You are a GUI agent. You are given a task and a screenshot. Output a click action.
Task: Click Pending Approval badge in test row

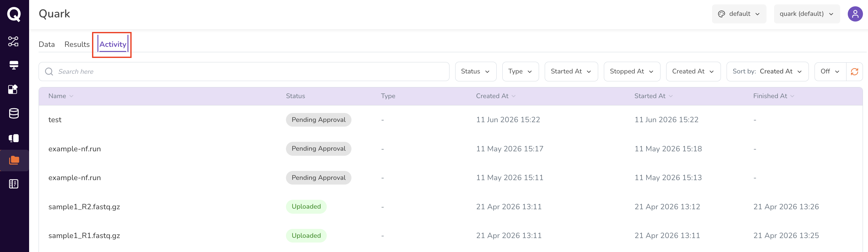[319, 120]
